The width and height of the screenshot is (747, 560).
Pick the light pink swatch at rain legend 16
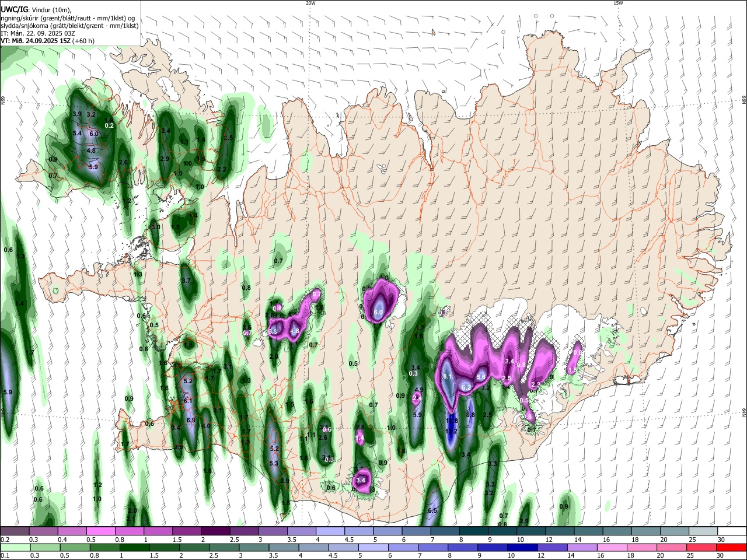pyautogui.click(x=612, y=547)
